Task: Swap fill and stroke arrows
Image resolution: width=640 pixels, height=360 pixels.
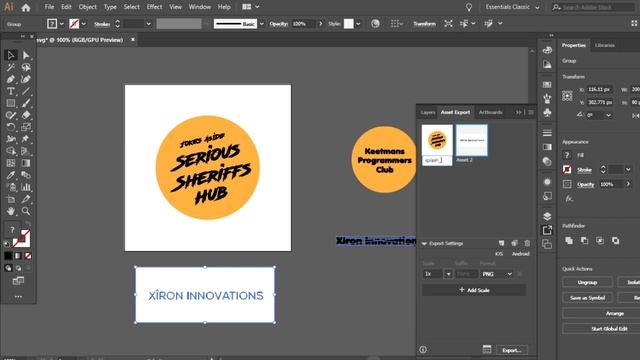Action: coord(27,224)
